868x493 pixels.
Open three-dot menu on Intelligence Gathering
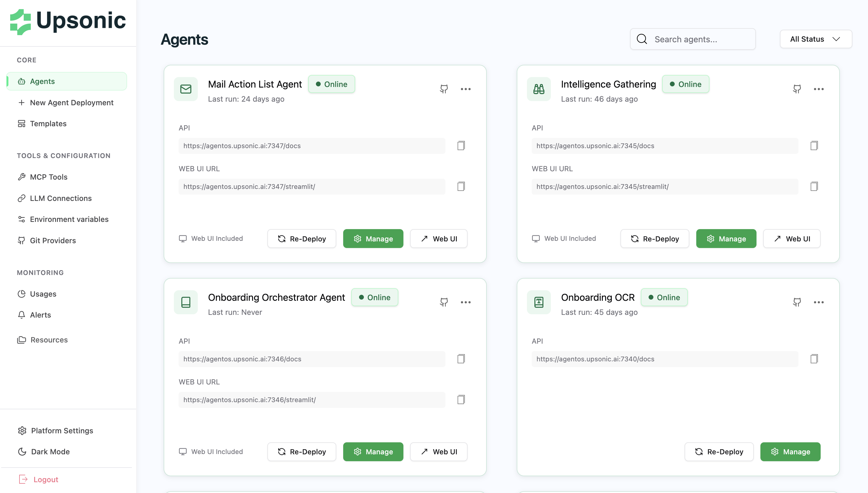coord(819,89)
